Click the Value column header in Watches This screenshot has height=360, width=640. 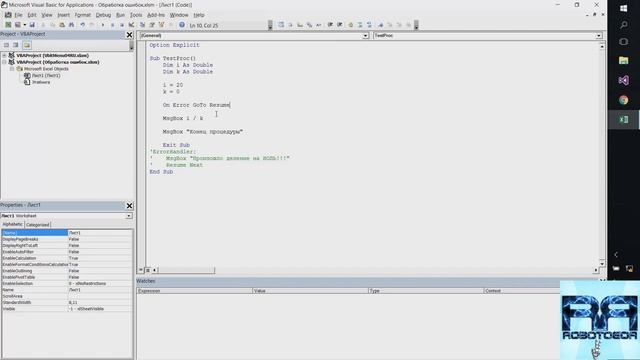(x=310, y=291)
